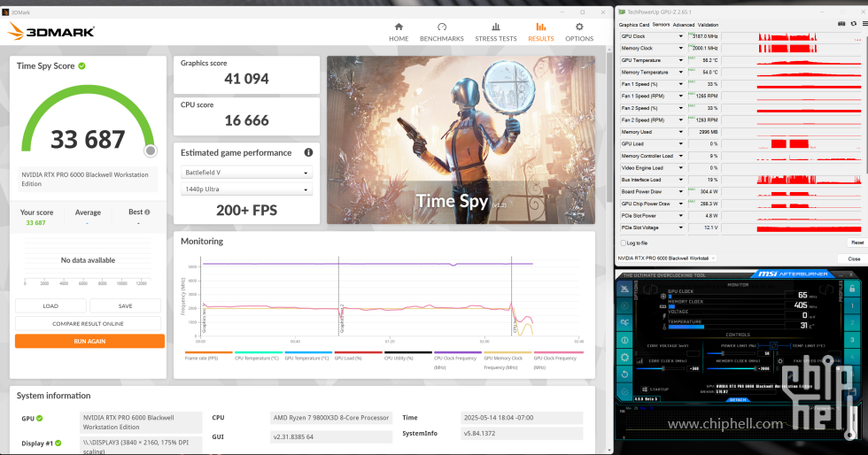
Task: Click the LOAD button in 3DMark
Action: tap(50, 306)
